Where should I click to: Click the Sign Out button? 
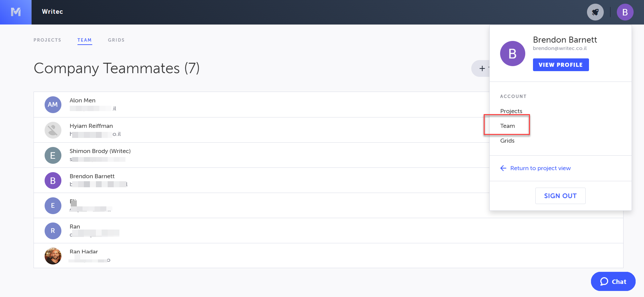point(560,196)
